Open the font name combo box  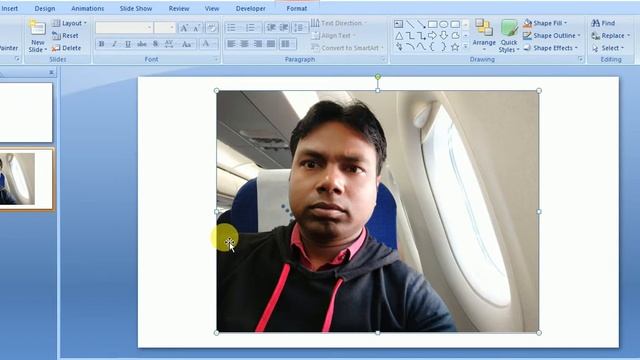(124, 28)
